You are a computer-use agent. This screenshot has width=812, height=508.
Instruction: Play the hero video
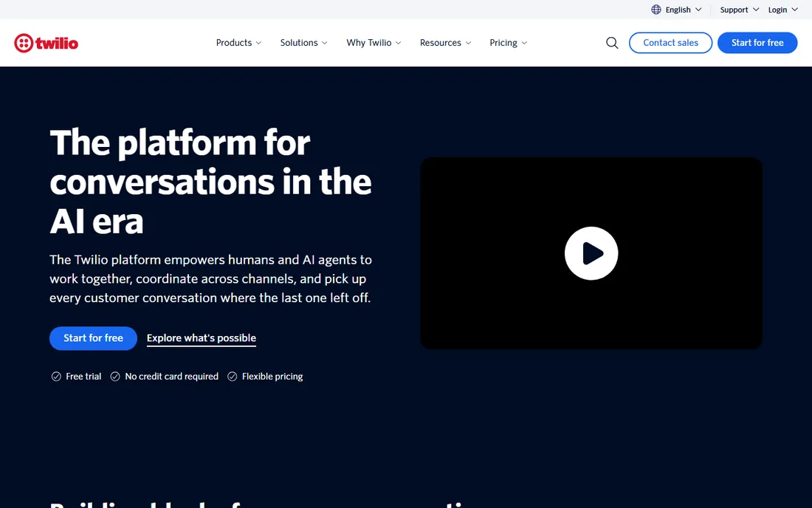coord(591,253)
